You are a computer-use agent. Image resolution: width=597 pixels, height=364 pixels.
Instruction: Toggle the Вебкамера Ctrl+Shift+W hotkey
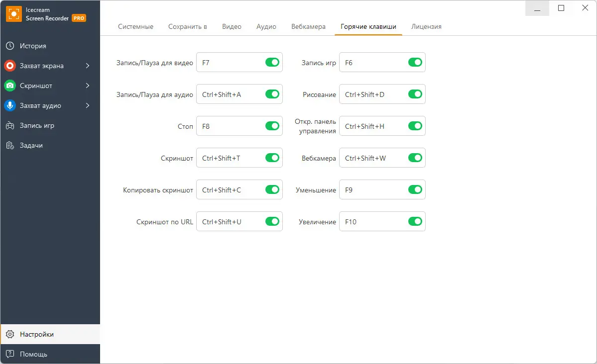click(x=415, y=158)
